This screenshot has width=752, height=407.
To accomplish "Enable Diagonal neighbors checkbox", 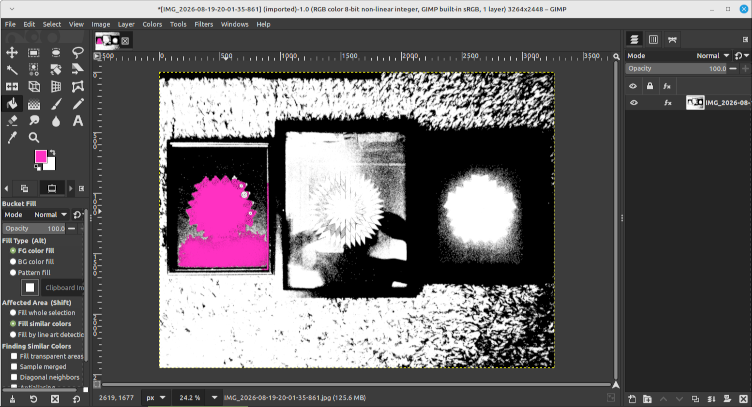I will [x=14, y=377].
